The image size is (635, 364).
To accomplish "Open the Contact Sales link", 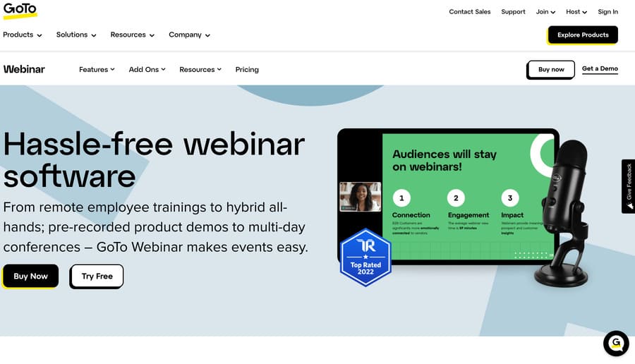I will pos(469,12).
